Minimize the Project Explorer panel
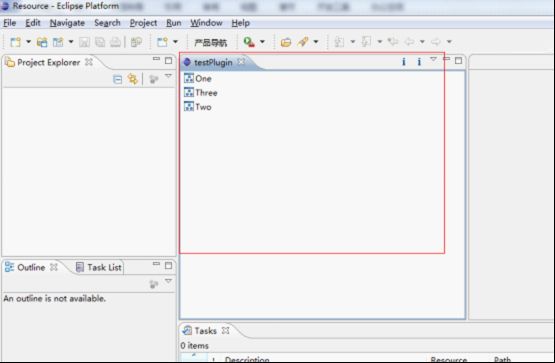The height and width of the screenshot is (363, 555). pos(156,59)
